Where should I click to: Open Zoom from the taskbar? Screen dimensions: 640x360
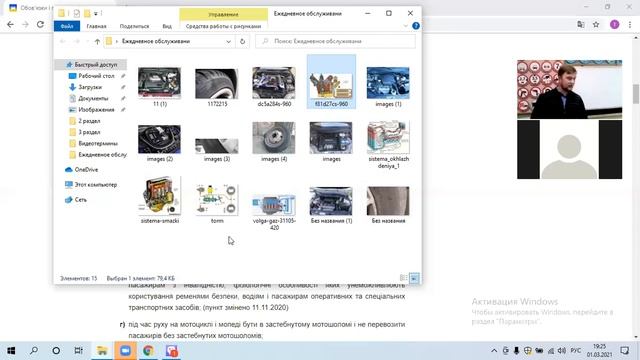tap(125, 351)
